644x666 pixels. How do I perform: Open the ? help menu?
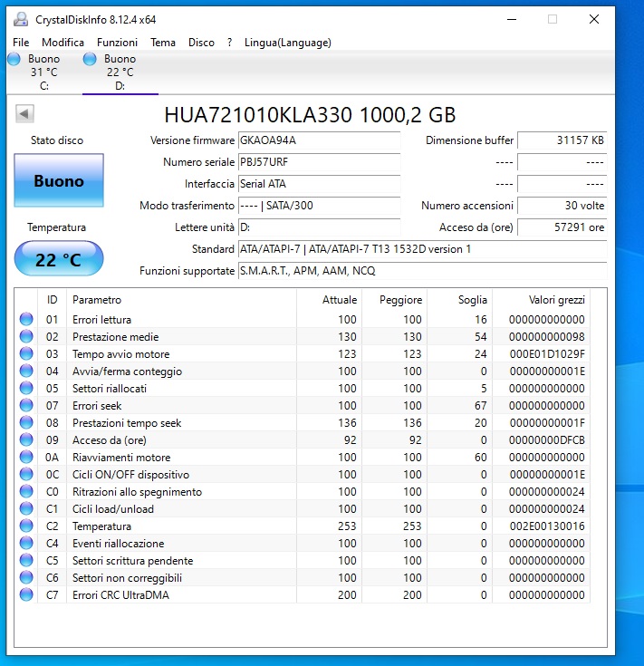229,43
